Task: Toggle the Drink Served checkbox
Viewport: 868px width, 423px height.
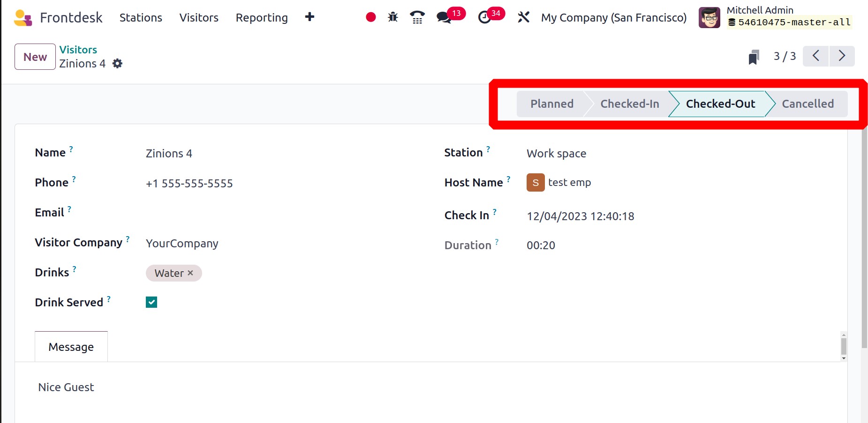Action: [x=151, y=302]
